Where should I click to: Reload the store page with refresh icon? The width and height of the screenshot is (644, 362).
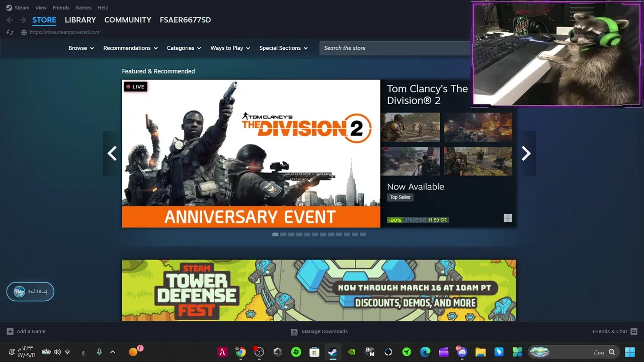coord(10,32)
